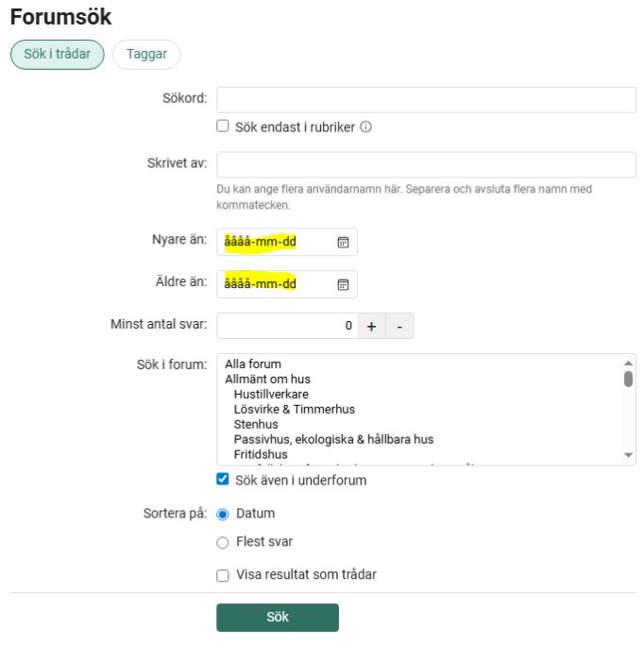Uncheck Sök även i underforum
644x661 pixels.
click(x=223, y=480)
